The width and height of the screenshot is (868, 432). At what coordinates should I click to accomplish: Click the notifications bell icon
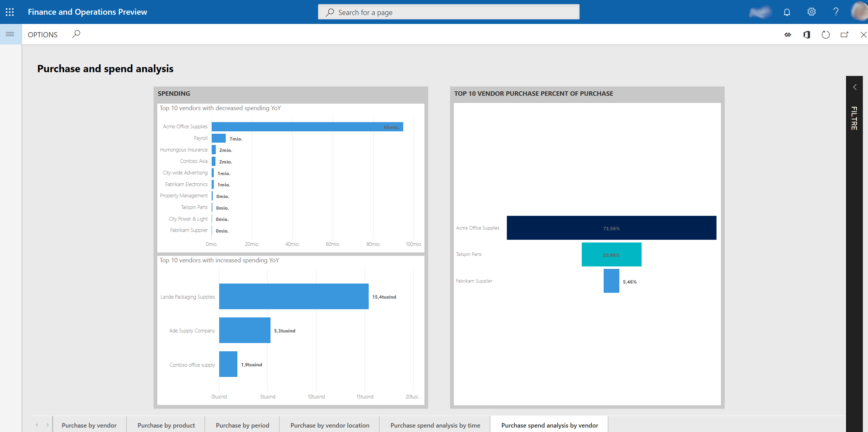(x=787, y=12)
